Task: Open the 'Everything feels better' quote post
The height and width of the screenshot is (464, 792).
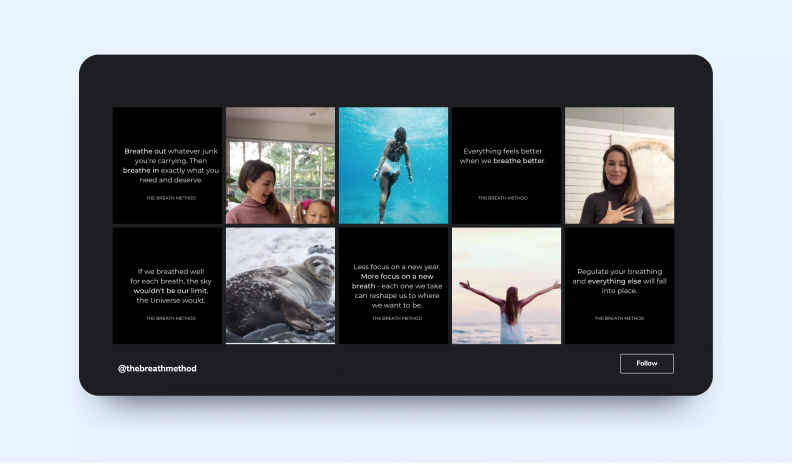Action: click(x=507, y=165)
